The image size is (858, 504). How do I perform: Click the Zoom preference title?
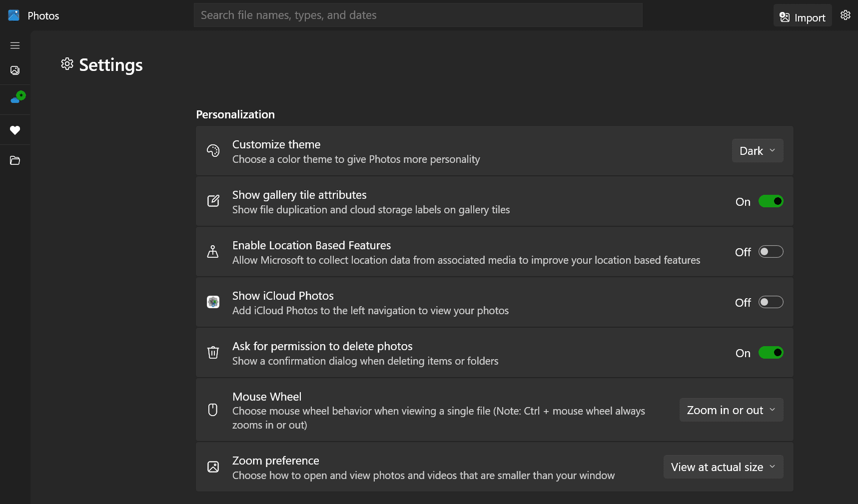[x=275, y=461]
